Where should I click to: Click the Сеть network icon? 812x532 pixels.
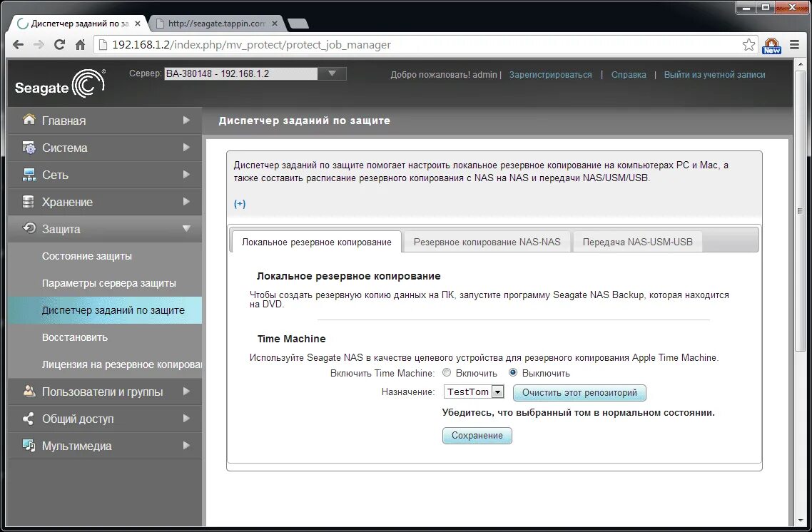pyautogui.click(x=29, y=175)
